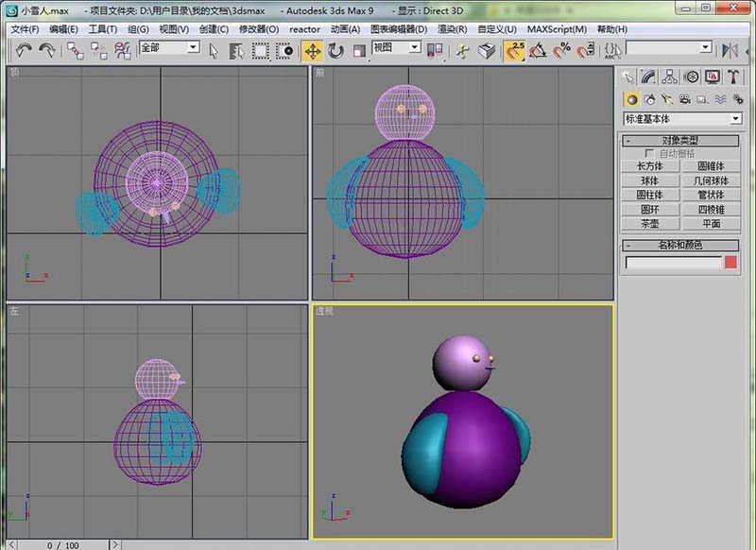756x550 pixels.
Task: Open the Select by Name dialog
Action: click(x=236, y=51)
